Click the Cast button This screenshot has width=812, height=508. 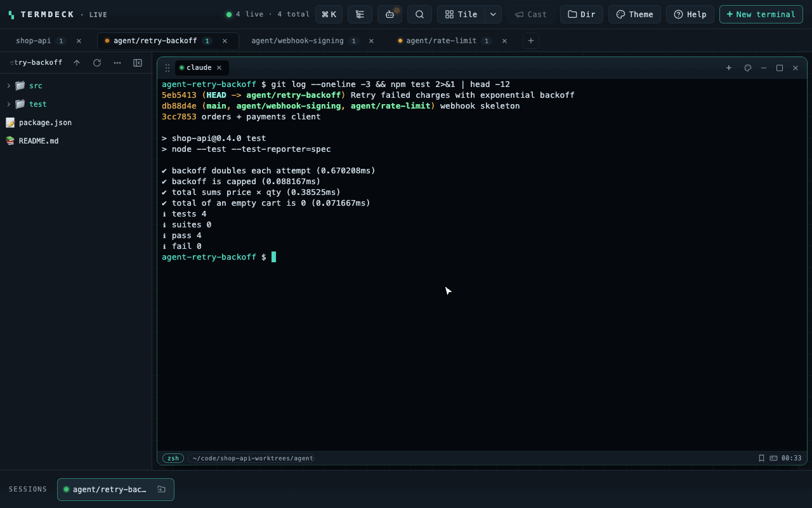530,14
